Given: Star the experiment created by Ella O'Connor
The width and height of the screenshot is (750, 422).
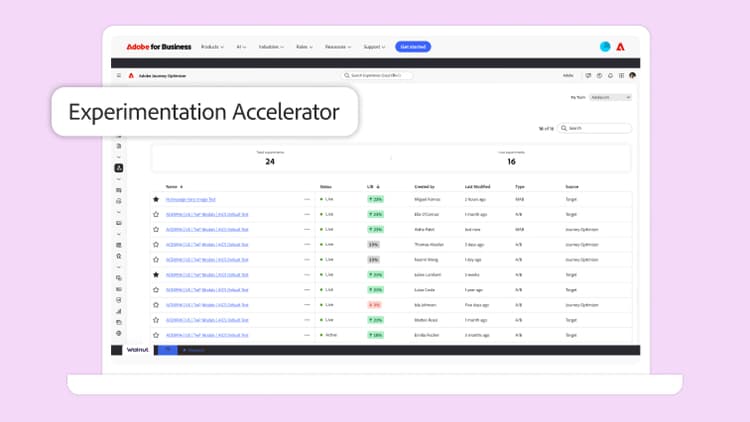Looking at the screenshot, I should point(156,214).
